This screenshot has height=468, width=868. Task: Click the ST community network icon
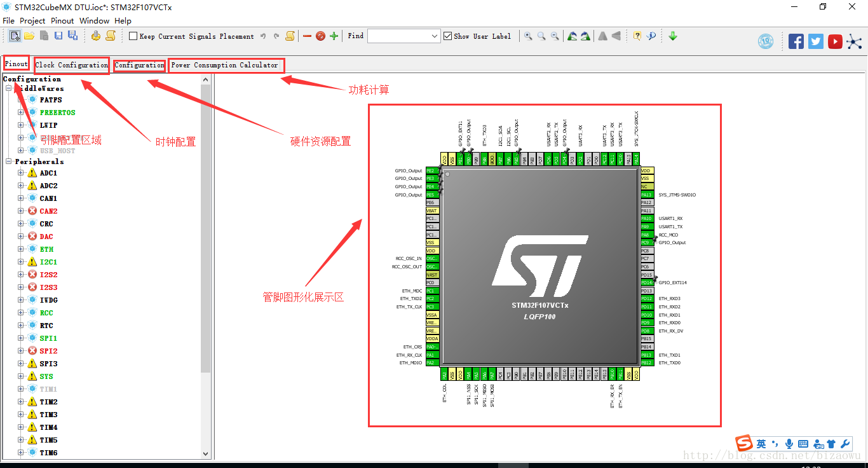pyautogui.click(x=855, y=42)
